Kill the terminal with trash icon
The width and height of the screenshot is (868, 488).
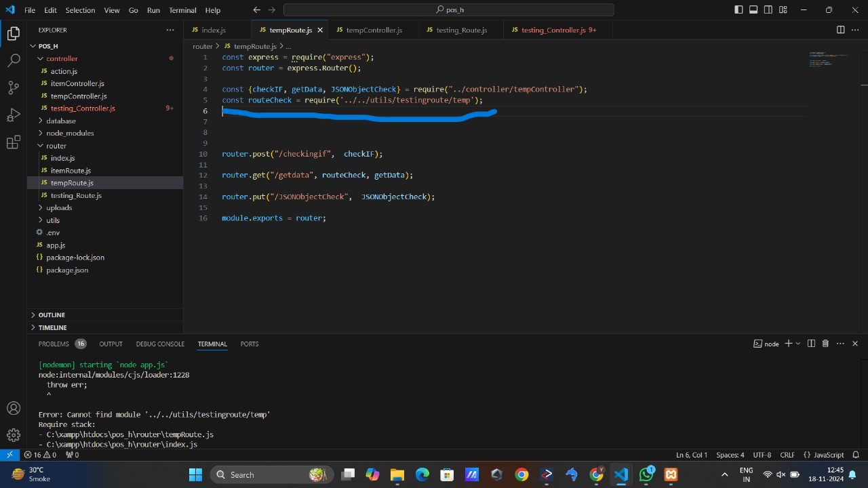(x=825, y=344)
